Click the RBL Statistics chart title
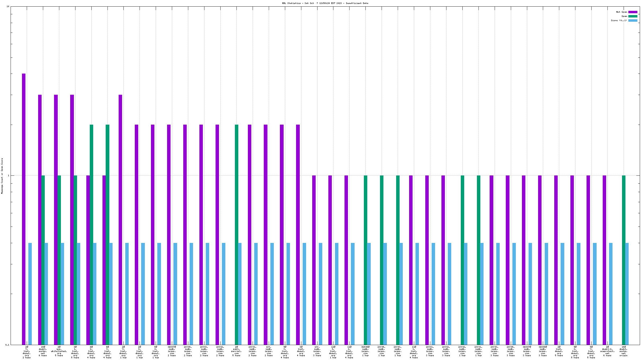Viewport: 644px width, 362px height. 325,3
